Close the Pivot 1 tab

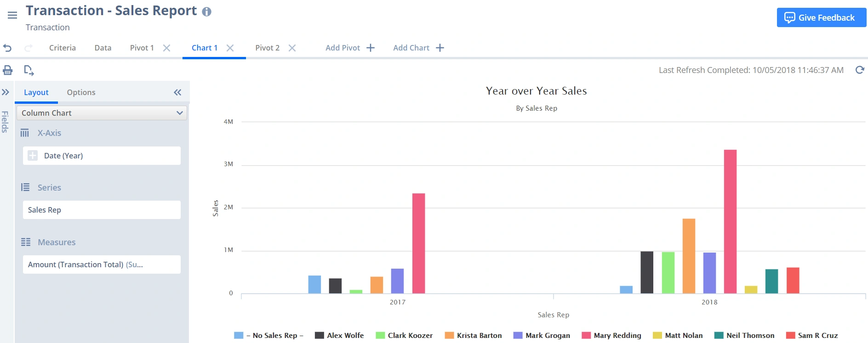pyautogui.click(x=166, y=48)
